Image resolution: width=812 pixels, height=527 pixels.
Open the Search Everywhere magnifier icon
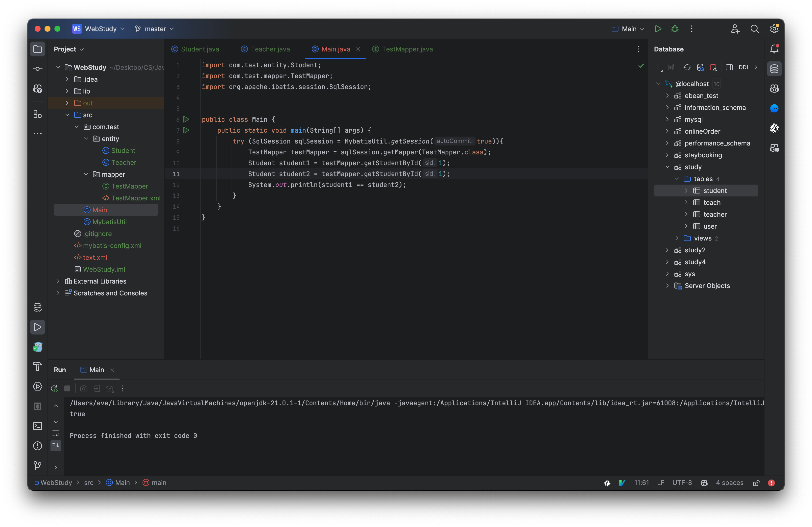tap(754, 29)
